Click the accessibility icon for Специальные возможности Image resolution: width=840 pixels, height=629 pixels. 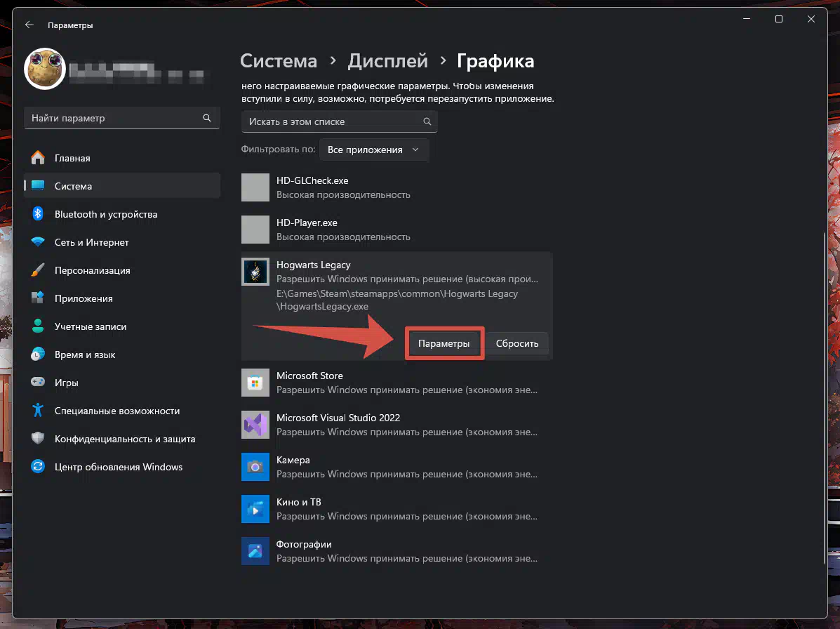(38, 411)
